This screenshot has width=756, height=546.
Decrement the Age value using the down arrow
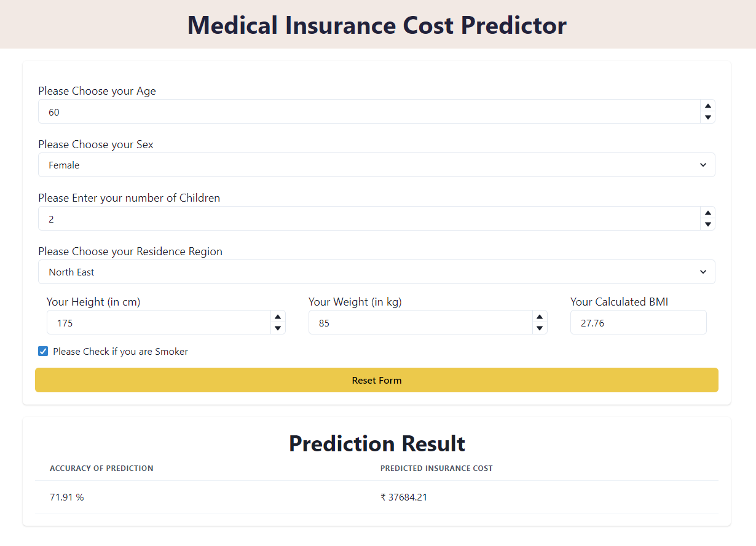pos(707,116)
